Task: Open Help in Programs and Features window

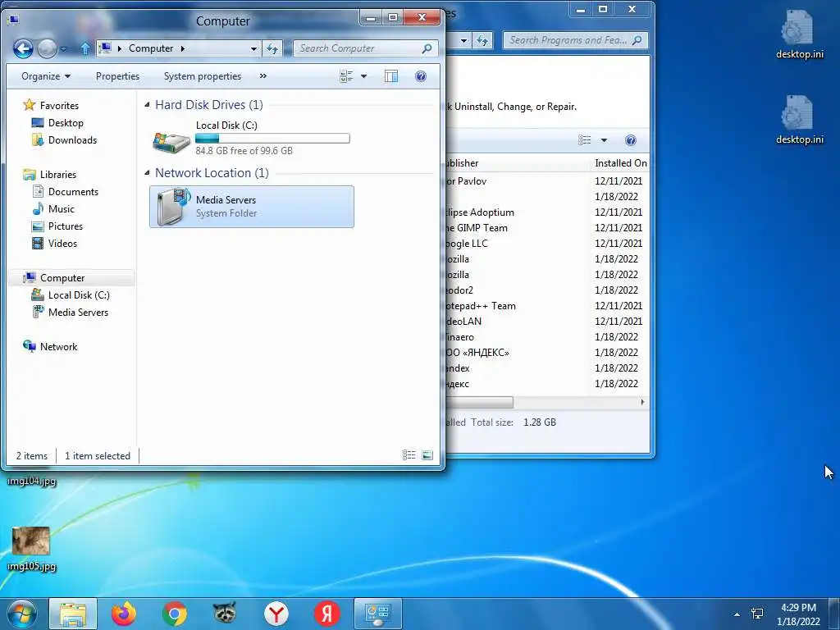Action: tap(631, 140)
